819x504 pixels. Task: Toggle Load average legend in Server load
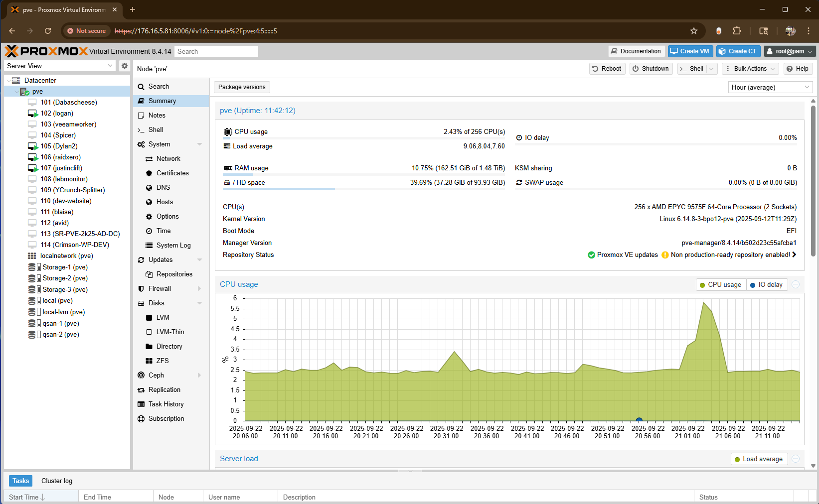[x=758, y=459]
